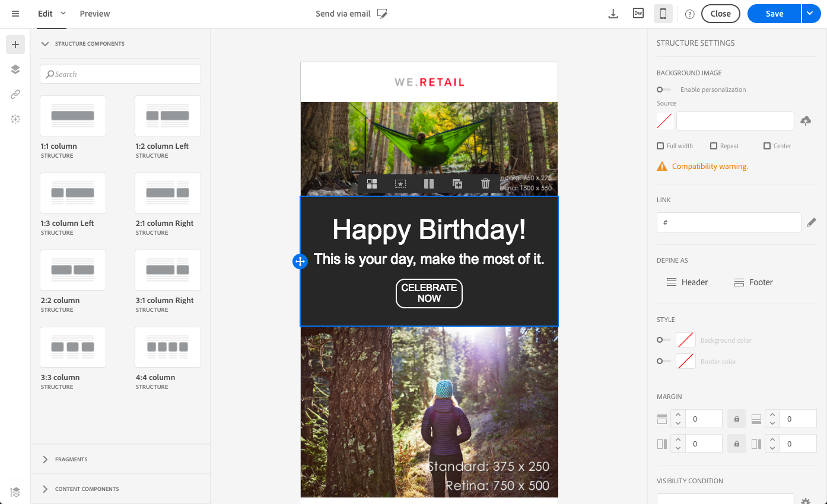
Task: Enable the Background color toggle
Action: point(663,340)
